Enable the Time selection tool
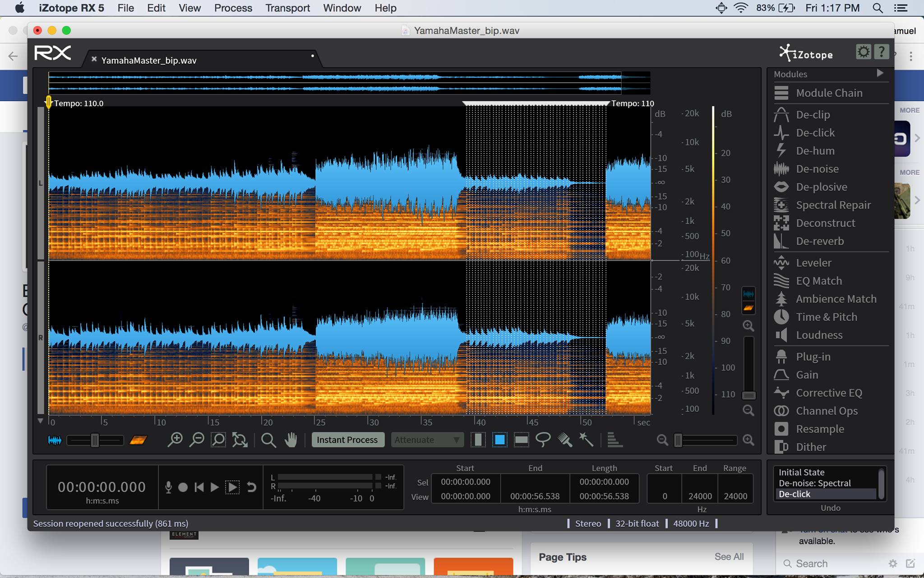Screen dimensions: 924x578 tap(478, 440)
